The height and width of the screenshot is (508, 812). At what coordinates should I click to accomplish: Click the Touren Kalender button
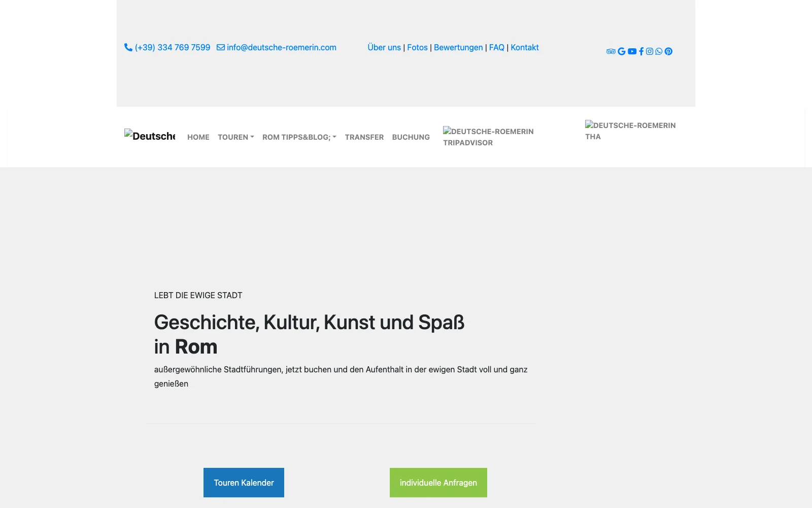(244, 483)
